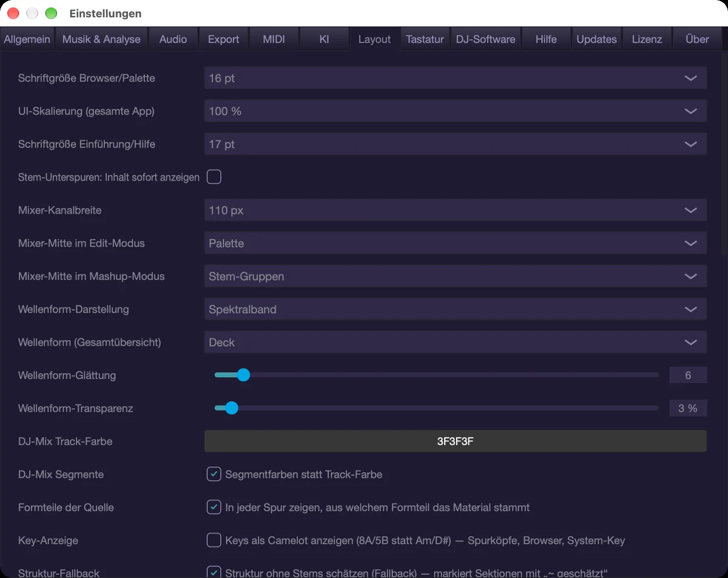Image resolution: width=728 pixels, height=578 pixels.
Task: Expand the UI-Skalierung dropdown
Action: pyautogui.click(x=455, y=111)
